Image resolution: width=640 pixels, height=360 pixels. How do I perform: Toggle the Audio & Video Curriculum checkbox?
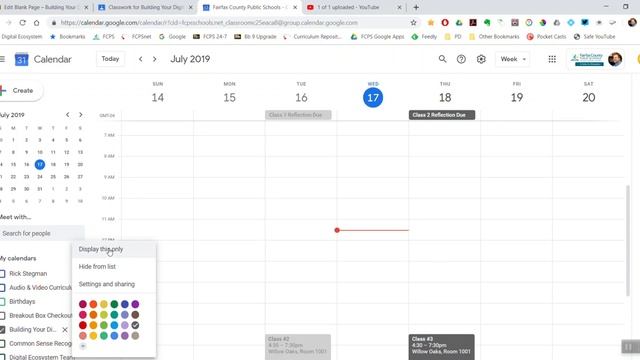pos(2,288)
